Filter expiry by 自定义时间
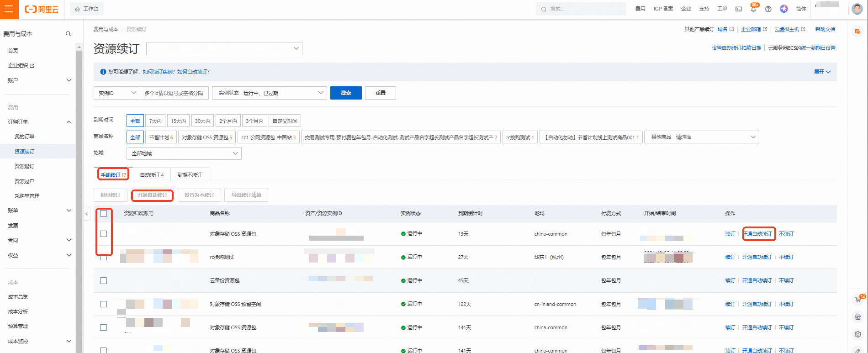Viewport: 868px width, 353px height. coord(285,121)
